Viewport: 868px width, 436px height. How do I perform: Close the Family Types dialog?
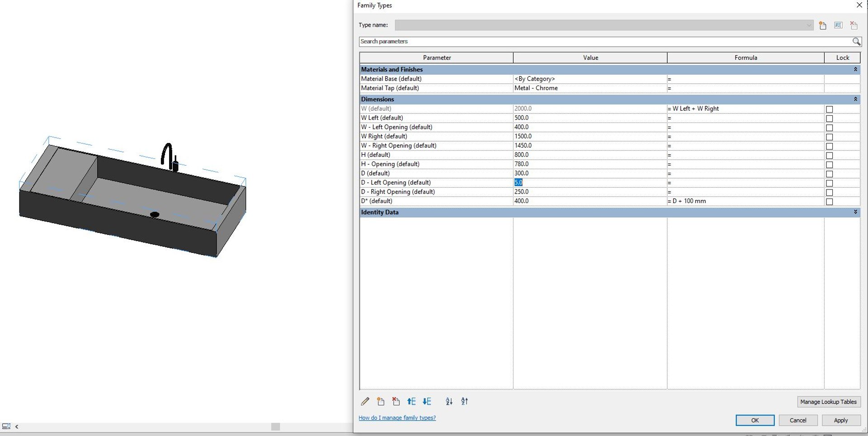tap(859, 5)
